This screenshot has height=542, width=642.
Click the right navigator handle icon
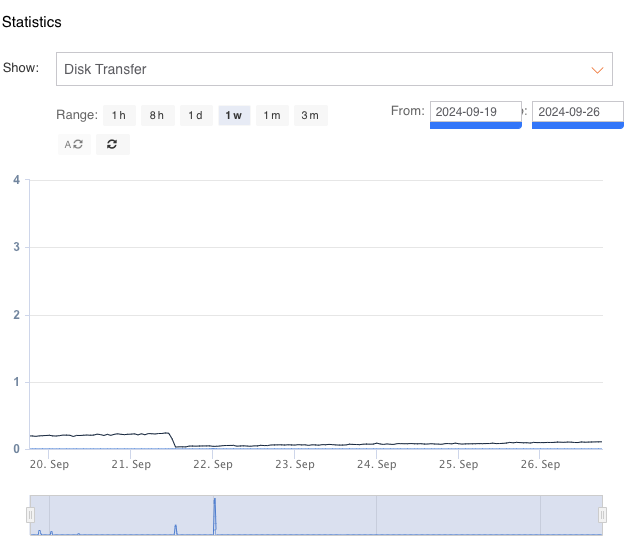(602, 515)
